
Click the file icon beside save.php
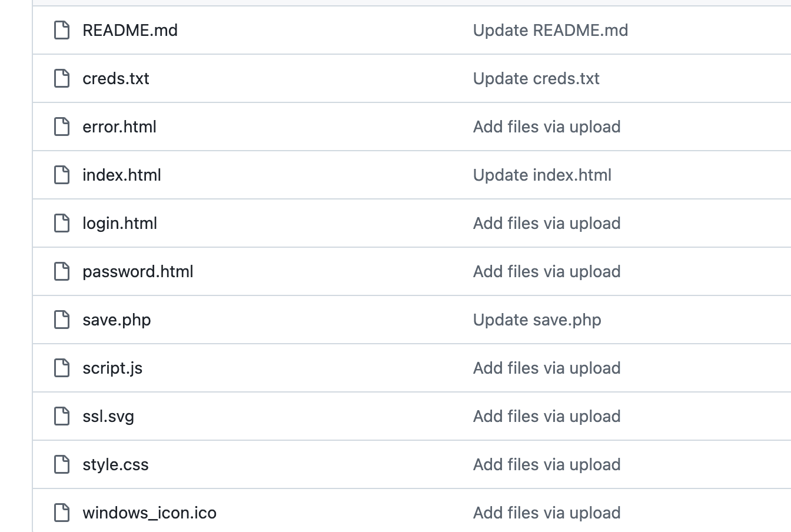tap(62, 320)
